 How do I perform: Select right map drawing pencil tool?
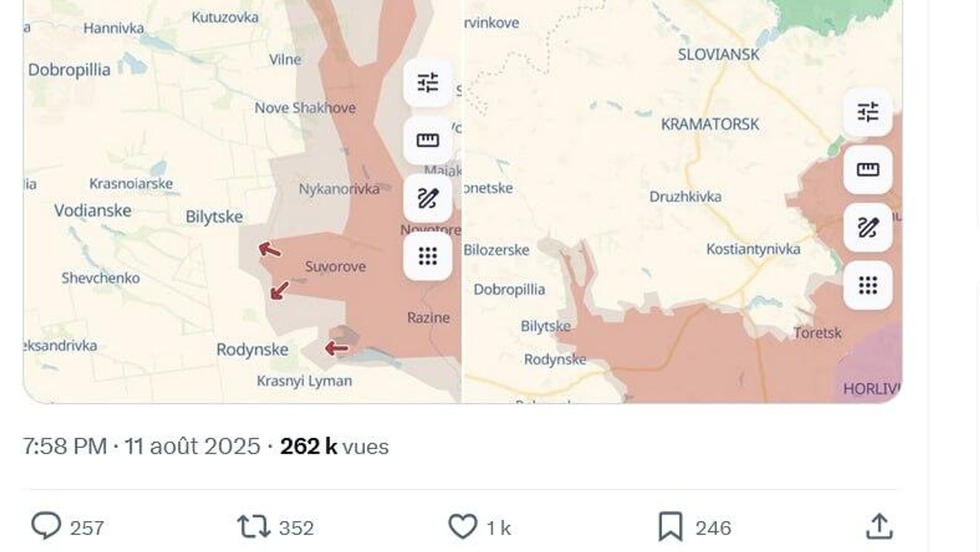click(x=868, y=227)
